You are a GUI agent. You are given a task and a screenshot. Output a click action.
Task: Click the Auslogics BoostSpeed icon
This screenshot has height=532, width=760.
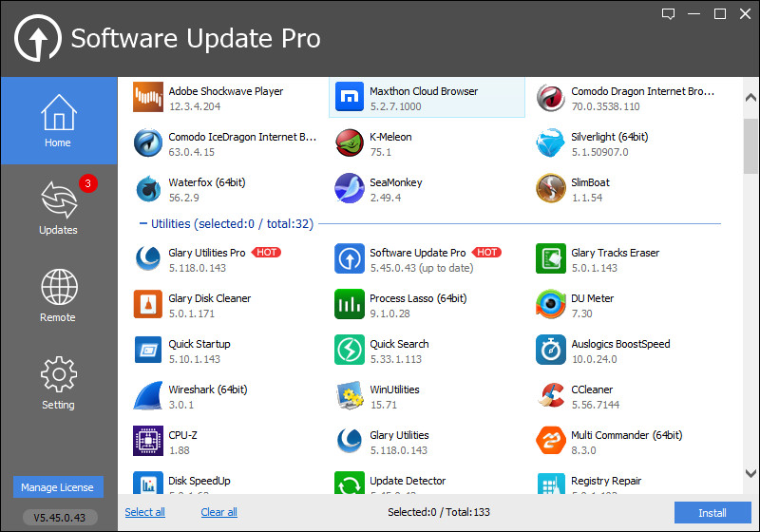click(551, 350)
